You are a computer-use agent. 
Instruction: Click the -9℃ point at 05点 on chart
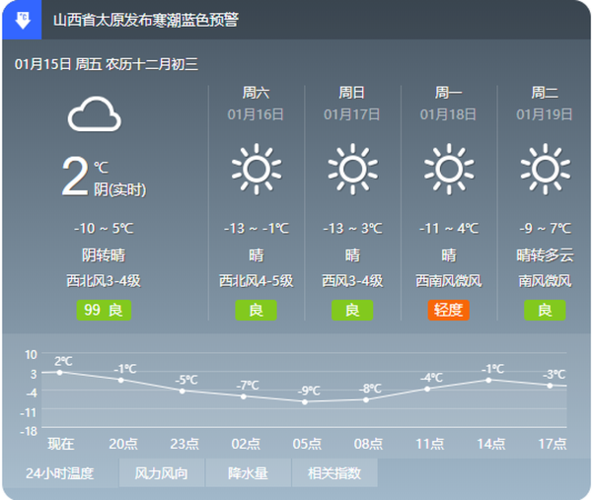click(305, 402)
